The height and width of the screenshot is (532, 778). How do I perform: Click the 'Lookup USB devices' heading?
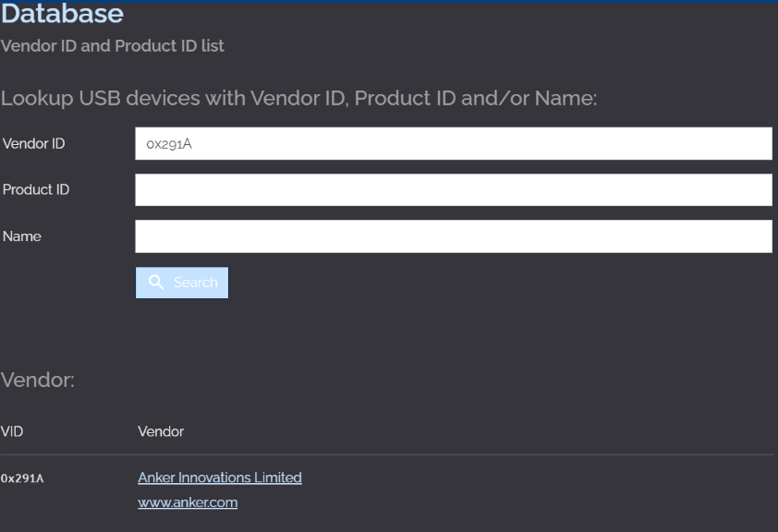pyautogui.click(x=299, y=98)
